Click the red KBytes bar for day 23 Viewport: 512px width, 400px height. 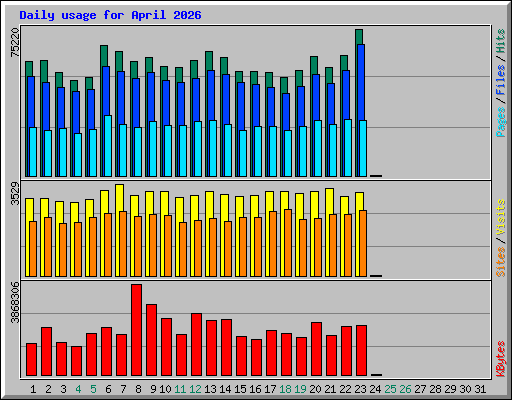361,351
